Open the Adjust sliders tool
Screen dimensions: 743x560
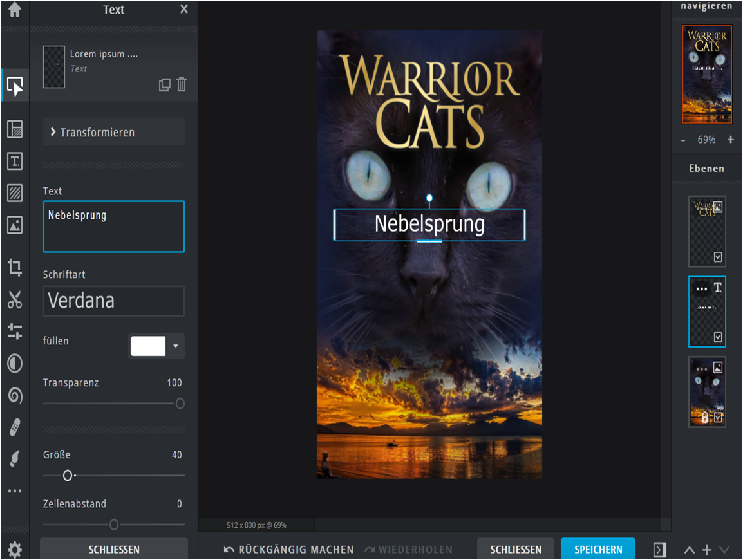coord(15,331)
